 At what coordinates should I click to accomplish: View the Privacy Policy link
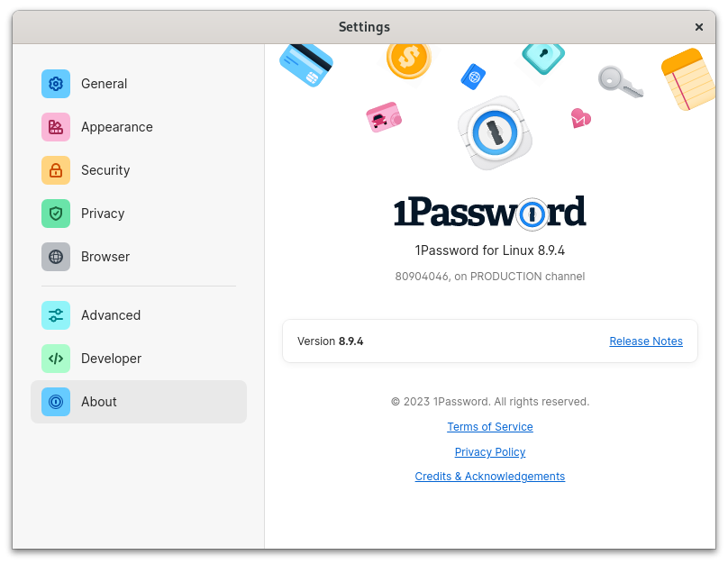pyautogui.click(x=490, y=452)
